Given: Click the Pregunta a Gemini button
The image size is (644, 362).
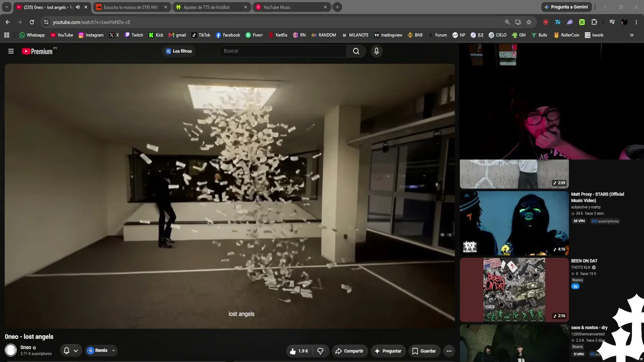Looking at the screenshot, I should point(566,7).
